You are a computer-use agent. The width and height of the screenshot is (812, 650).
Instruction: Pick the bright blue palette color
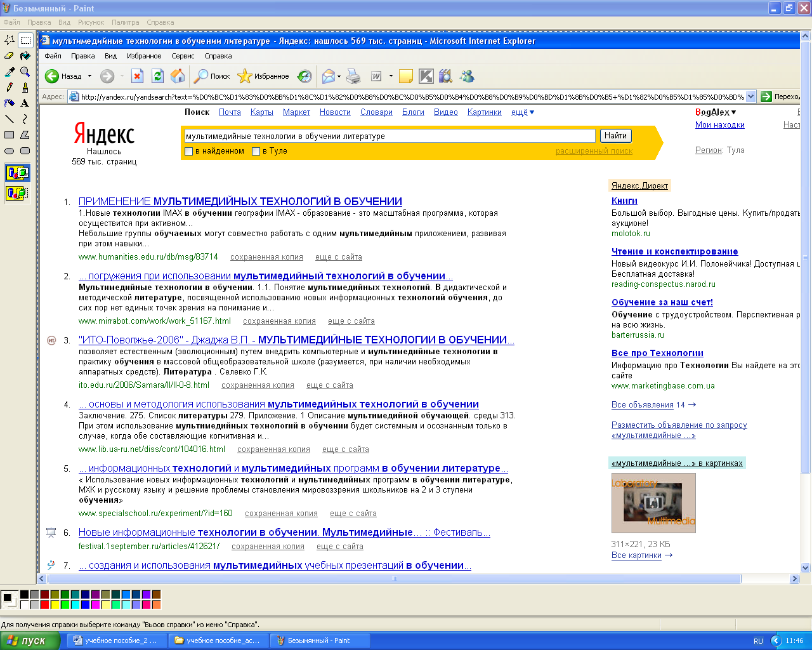[x=86, y=605]
